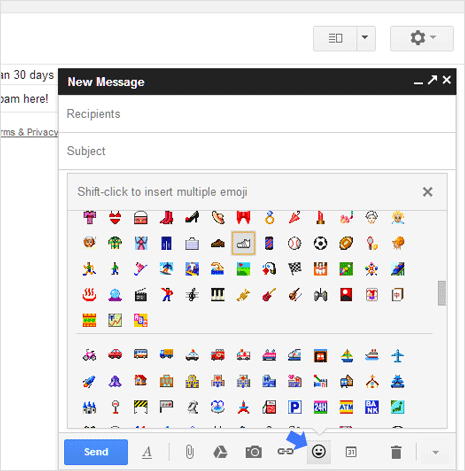Screen dimensions: 465x471
Task: Select the soccer ball emoji
Action: coord(320,243)
